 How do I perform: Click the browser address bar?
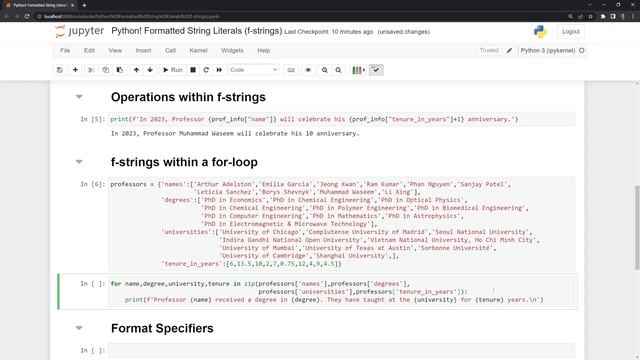pos(300,16)
